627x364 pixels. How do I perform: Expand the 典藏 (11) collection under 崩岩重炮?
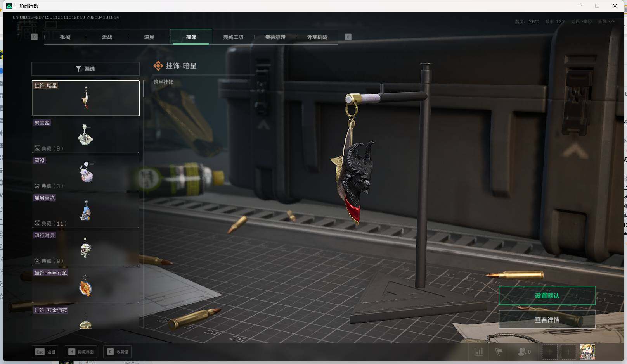pyautogui.click(x=51, y=223)
